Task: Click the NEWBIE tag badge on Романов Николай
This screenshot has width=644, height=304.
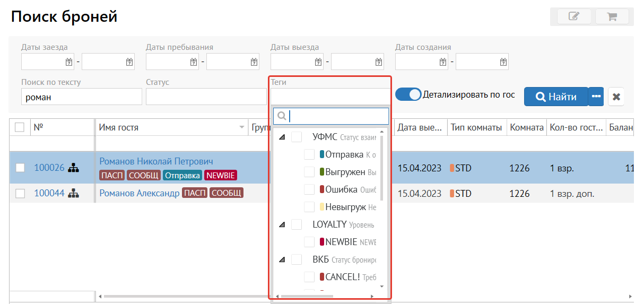Action: click(221, 175)
